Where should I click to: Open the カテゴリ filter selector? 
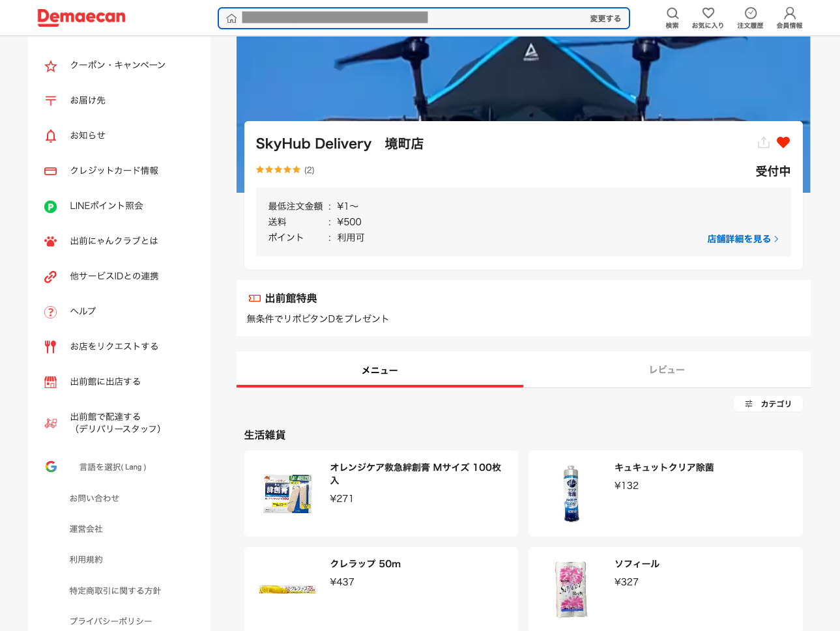tap(768, 404)
